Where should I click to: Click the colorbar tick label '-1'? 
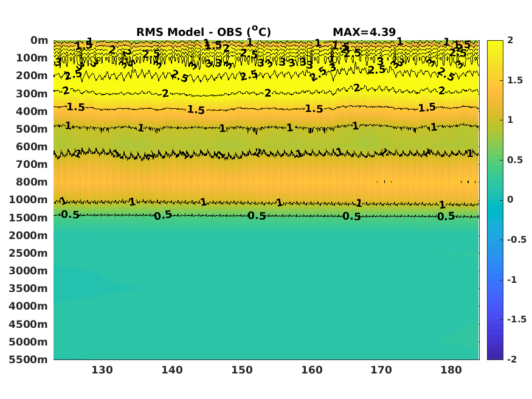[x=512, y=280]
